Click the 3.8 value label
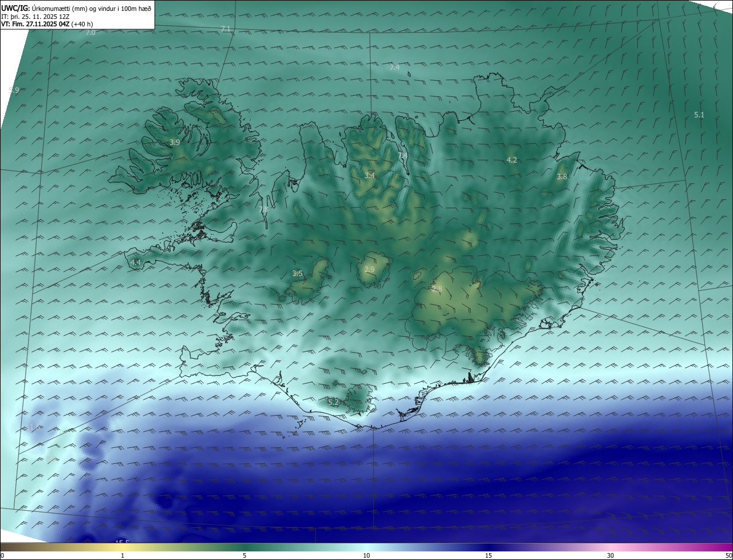Screen dimensions: 733x560 point(562,177)
